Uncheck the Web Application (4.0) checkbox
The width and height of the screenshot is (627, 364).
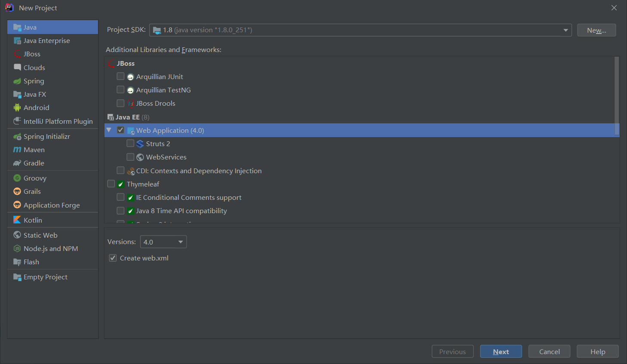(120, 130)
